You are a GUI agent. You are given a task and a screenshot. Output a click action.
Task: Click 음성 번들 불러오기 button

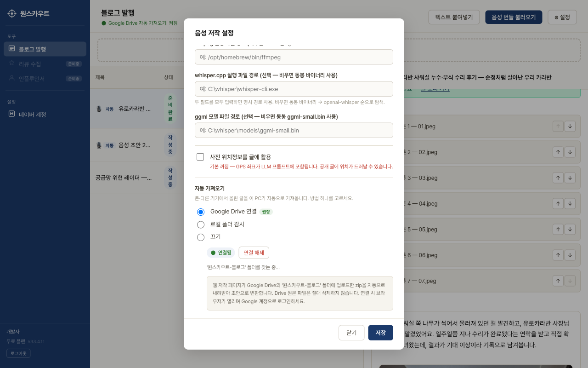(514, 17)
